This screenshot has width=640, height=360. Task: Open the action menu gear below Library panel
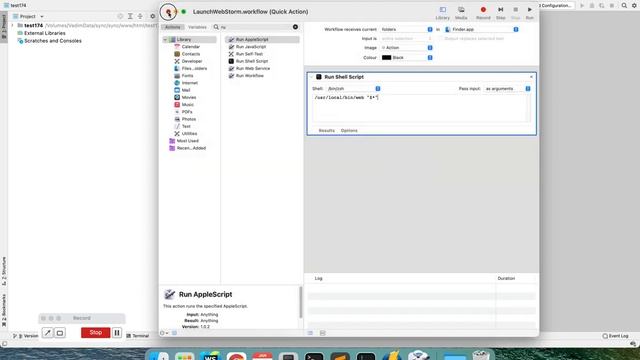pos(164,333)
